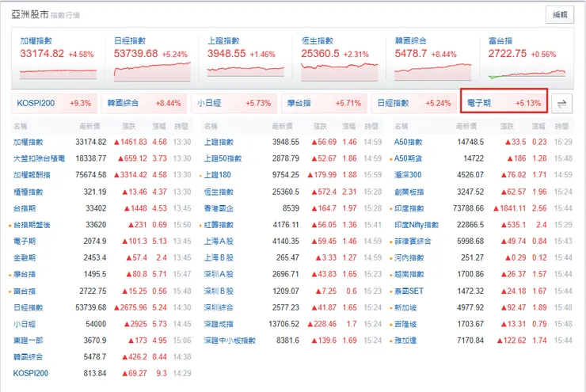Open 菲律賓綜合 link

(413, 242)
